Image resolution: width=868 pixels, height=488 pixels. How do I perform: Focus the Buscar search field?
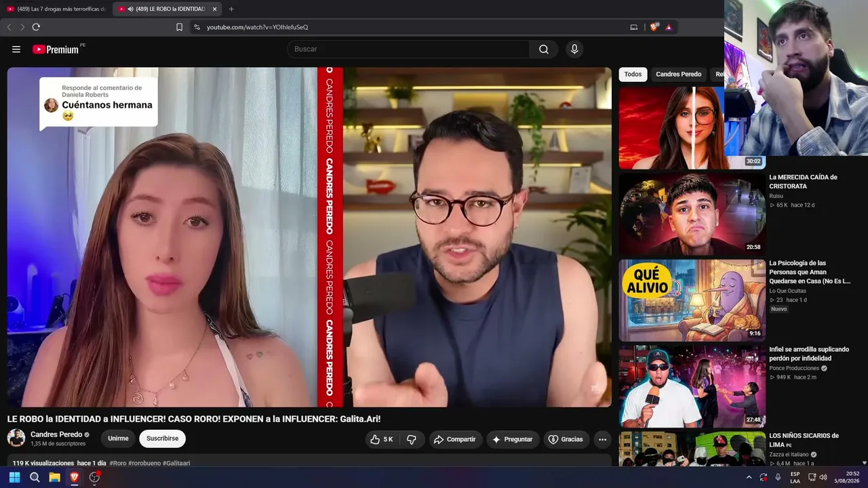(x=408, y=49)
